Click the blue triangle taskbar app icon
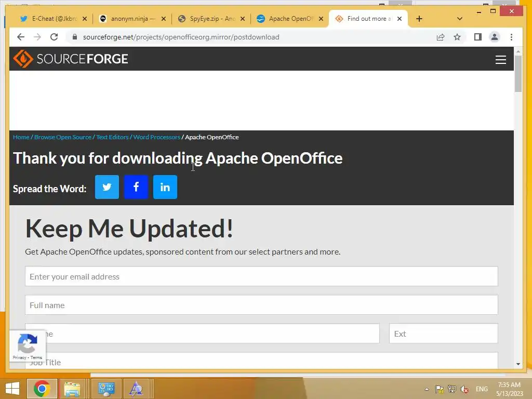 [136, 389]
